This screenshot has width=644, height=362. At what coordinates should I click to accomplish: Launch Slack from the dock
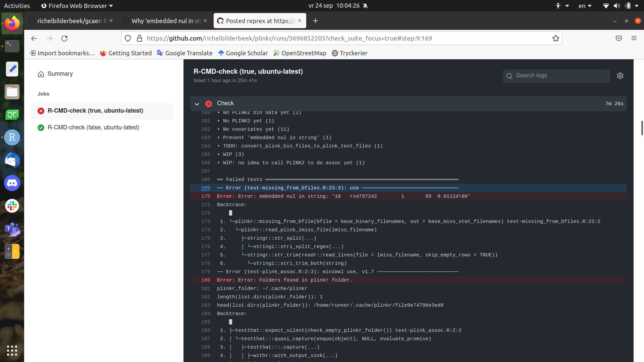pos(12,205)
